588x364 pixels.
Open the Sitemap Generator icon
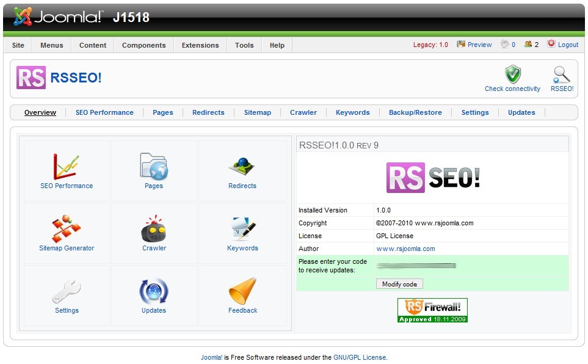67,228
